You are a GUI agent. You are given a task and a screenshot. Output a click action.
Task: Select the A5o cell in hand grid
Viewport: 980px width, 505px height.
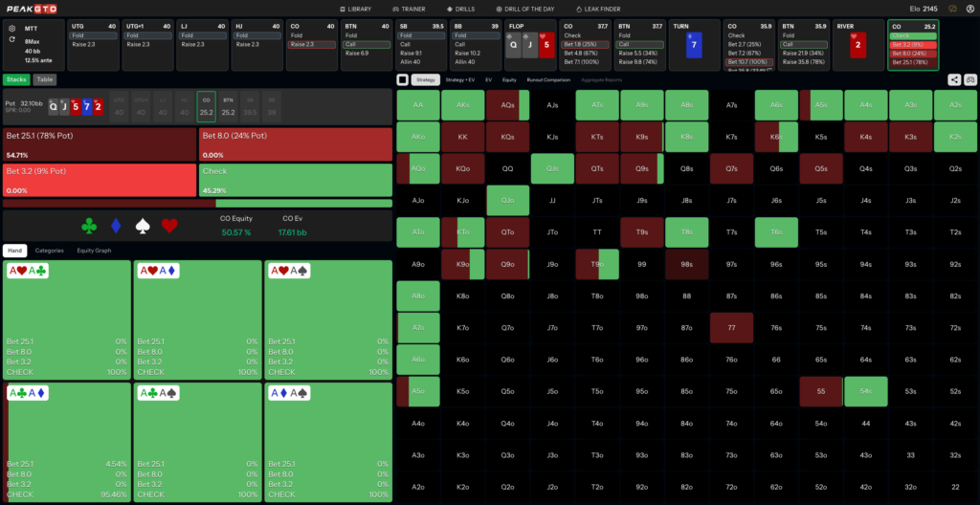(x=418, y=391)
